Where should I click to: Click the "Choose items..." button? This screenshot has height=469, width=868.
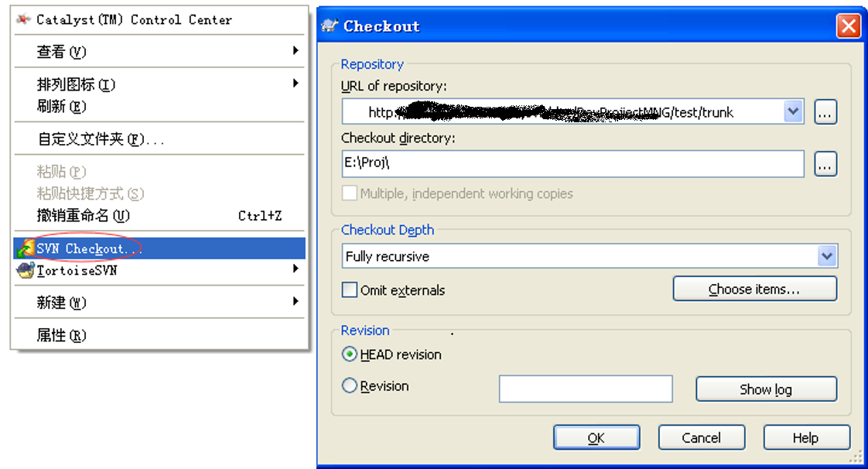pyautogui.click(x=754, y=289)
